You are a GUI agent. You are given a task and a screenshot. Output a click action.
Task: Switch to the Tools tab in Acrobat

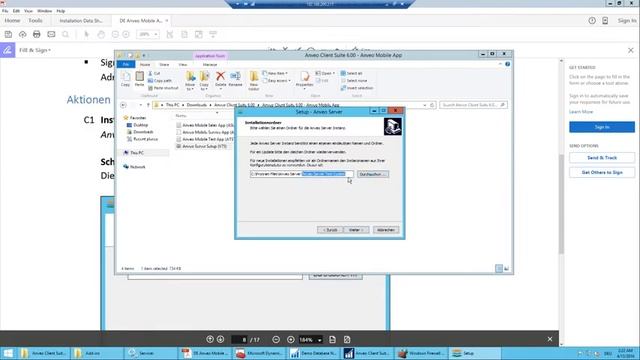(36, 20)
